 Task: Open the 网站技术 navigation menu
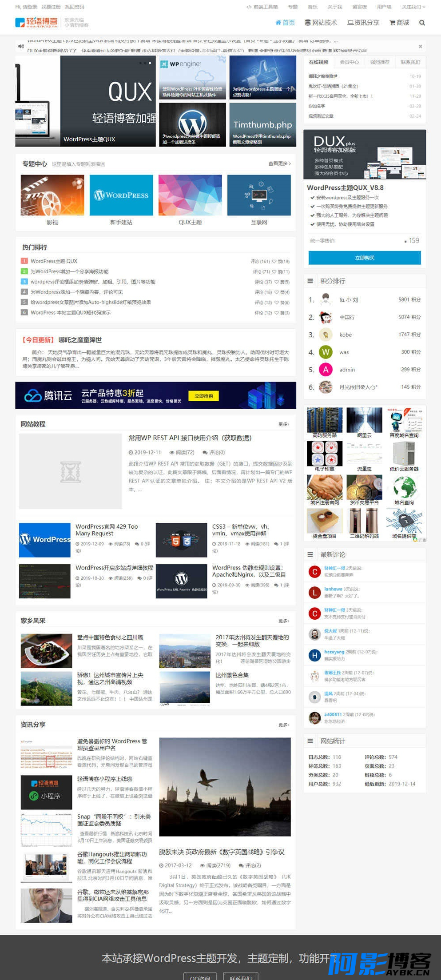point(321,23)
